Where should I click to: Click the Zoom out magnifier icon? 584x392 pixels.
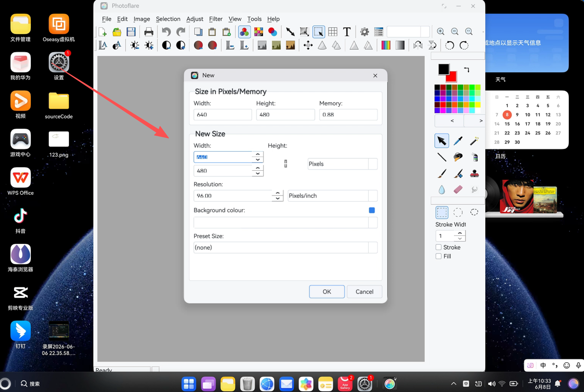(455, 31)
